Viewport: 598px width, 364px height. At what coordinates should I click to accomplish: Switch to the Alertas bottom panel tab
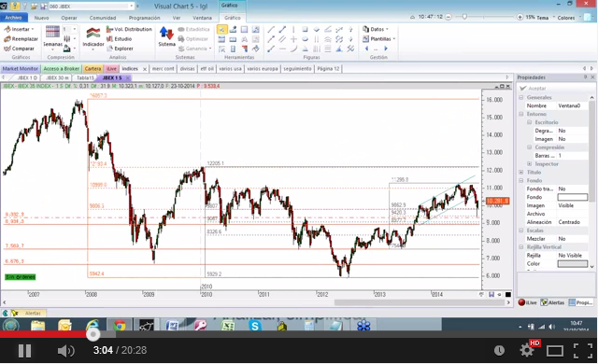(552, 302)
